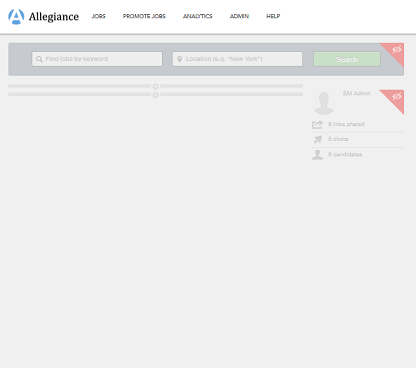Click the person icon beside 0 candidates

[317, 155]
